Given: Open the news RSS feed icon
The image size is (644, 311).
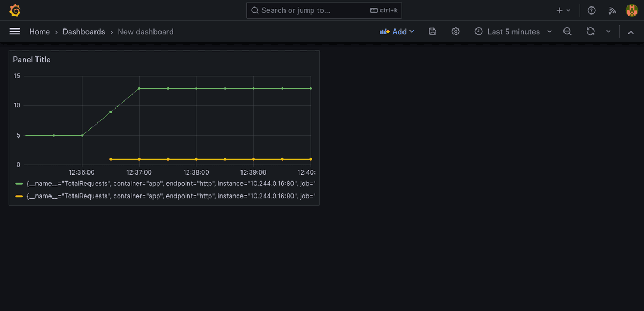Looking at the screenshot, I should point(612,10).
